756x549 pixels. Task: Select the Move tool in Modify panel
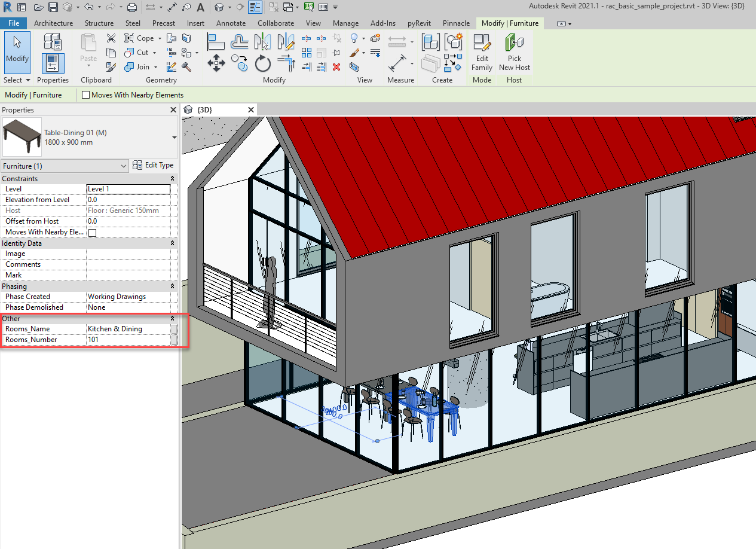[x=216, y=63]
